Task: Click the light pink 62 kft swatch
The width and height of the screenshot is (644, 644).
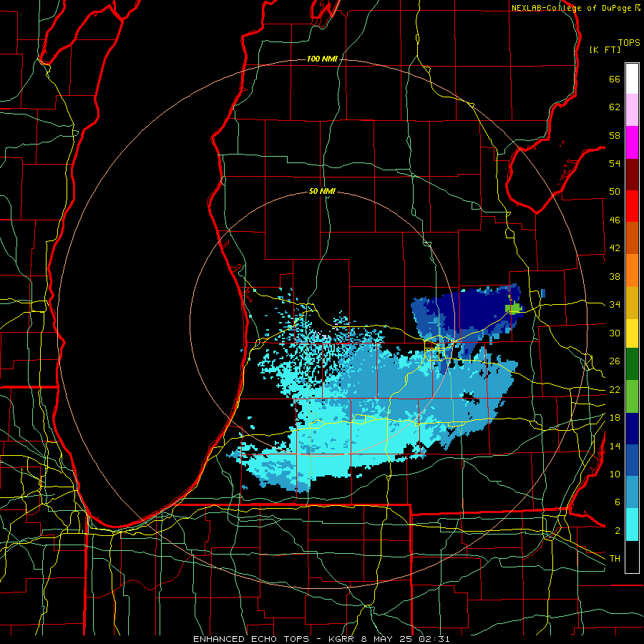Action: point(632,110)
